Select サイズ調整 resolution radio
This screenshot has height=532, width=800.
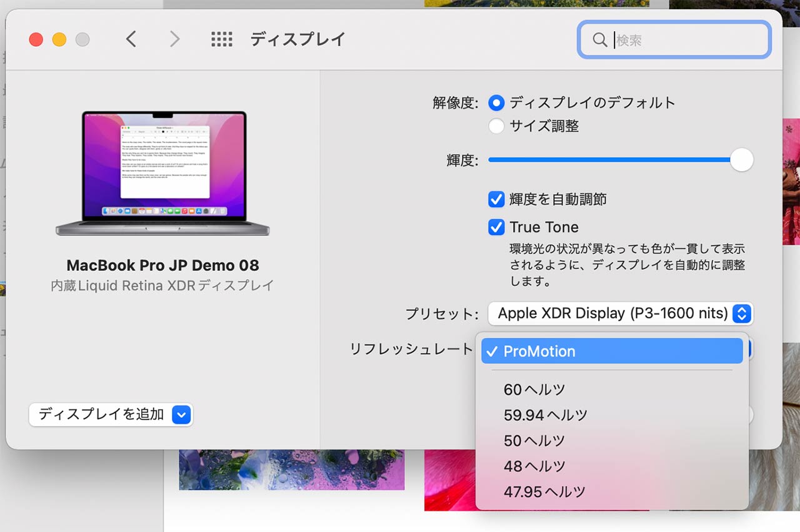pyautogui.click(x=496, y=126)
